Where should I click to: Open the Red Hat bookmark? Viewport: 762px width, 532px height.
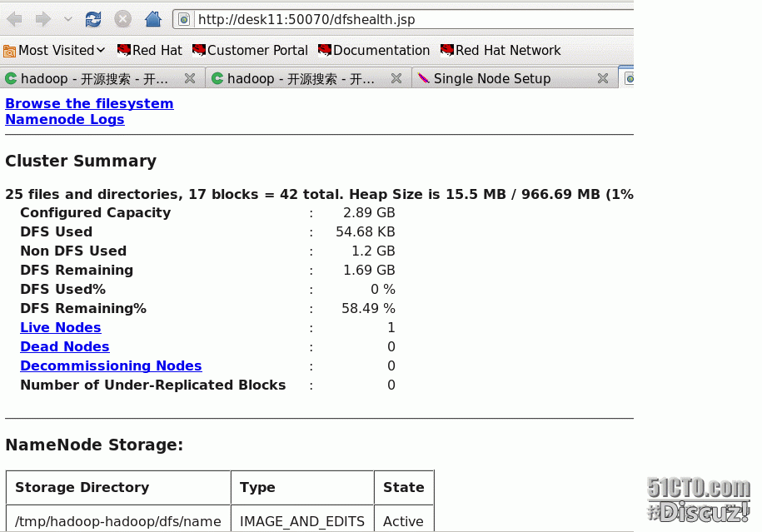[x=149, y=51]
